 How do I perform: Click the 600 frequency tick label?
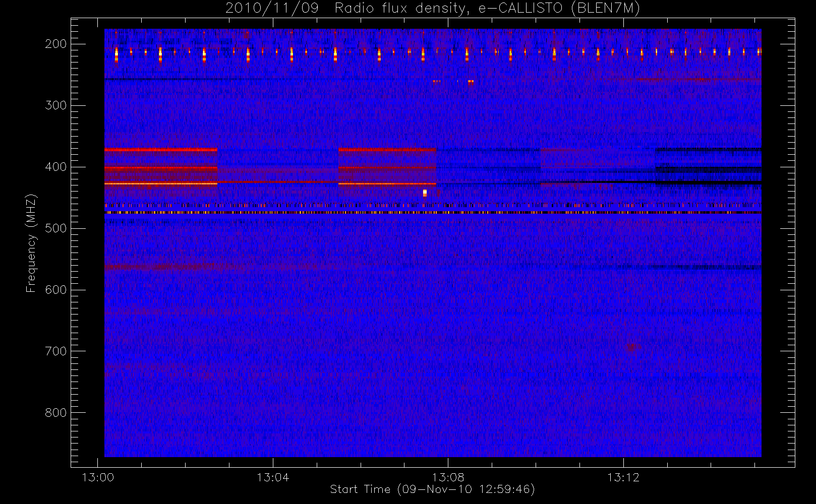55,290
